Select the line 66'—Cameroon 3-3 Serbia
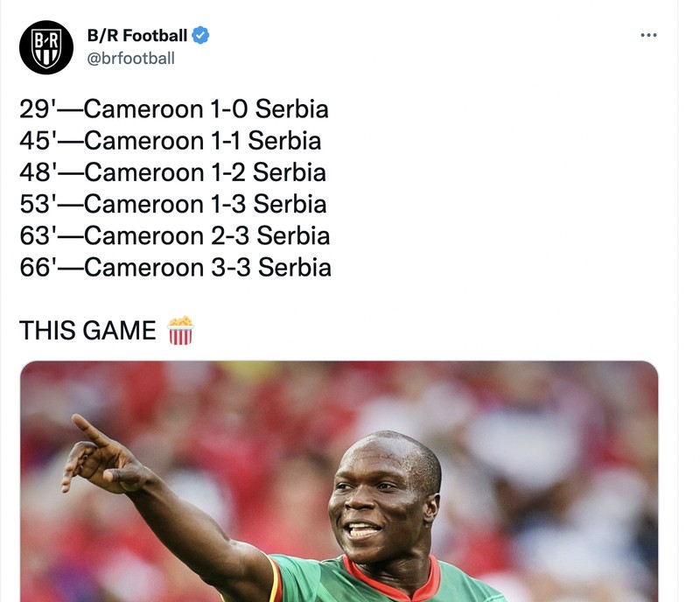 [x=175, y=268]
